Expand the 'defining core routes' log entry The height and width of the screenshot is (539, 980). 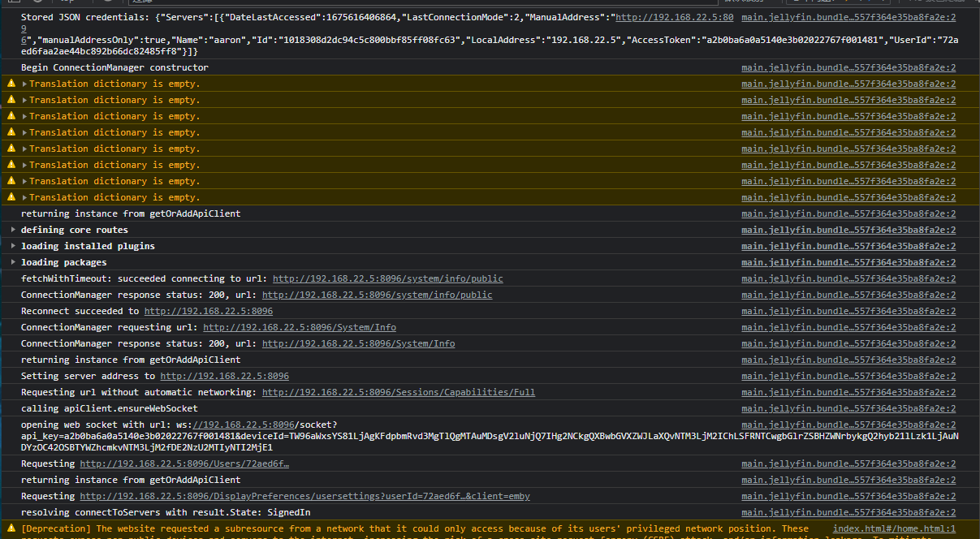[x=11, y=229]
